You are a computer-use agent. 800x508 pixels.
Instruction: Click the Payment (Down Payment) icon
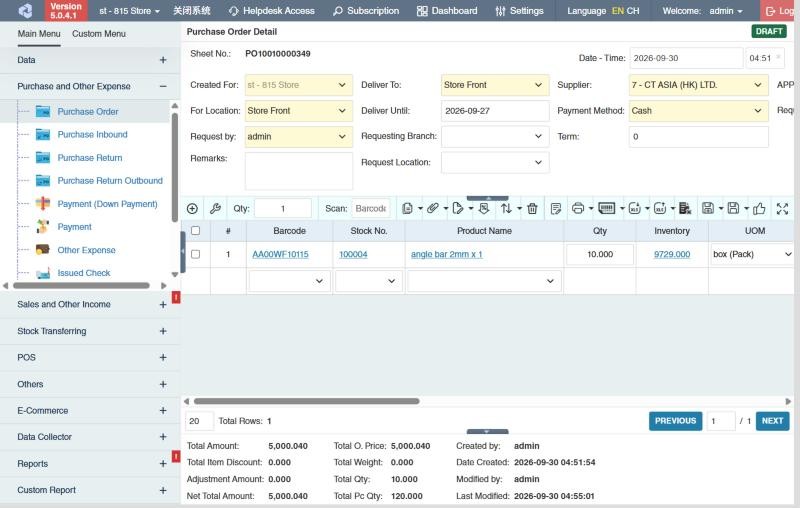(x=43, y=204)
